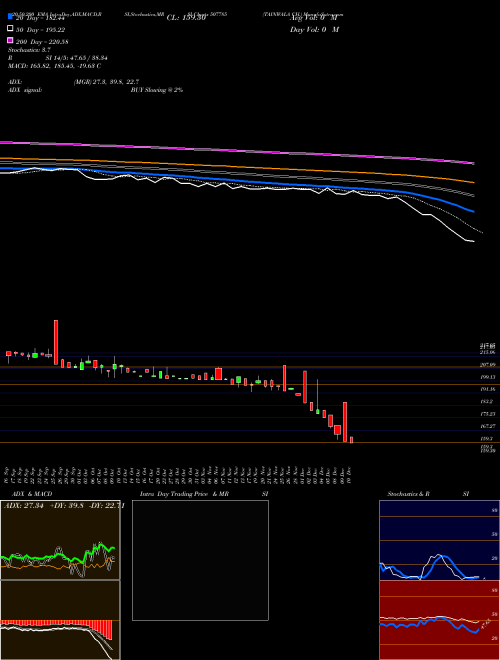
Task: Click the last red candlestick at the 159 level
Action: coord(351,440)
